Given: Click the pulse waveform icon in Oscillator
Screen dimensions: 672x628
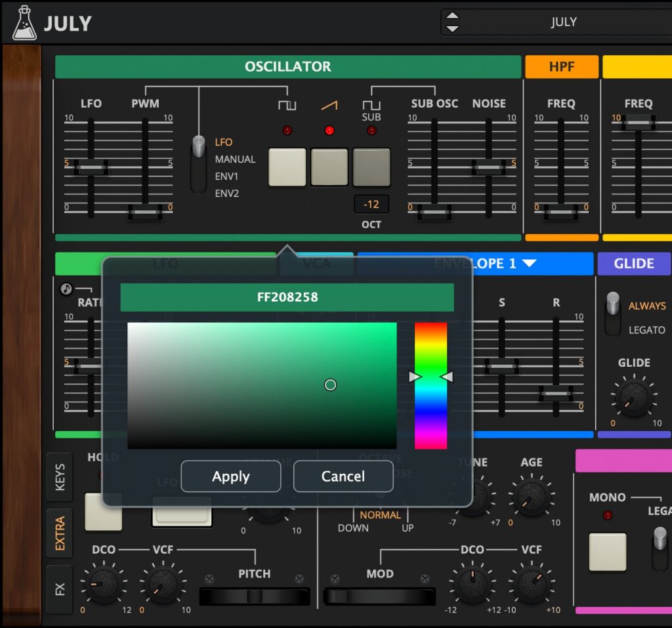Looking at the screenshot, I should pos(287,106).
